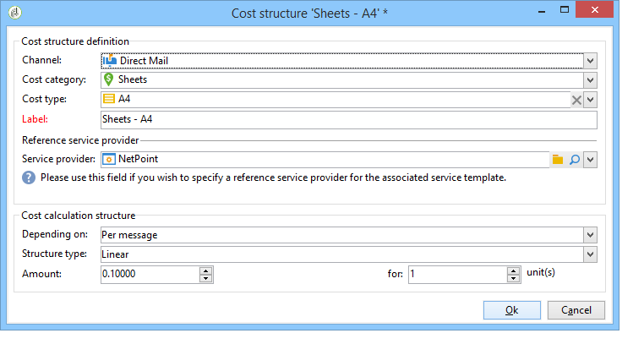Click the yellow A4 cost type icon
Image resolution: width=644 pixels, height=355 pixels.
click(x=108, y=99)
